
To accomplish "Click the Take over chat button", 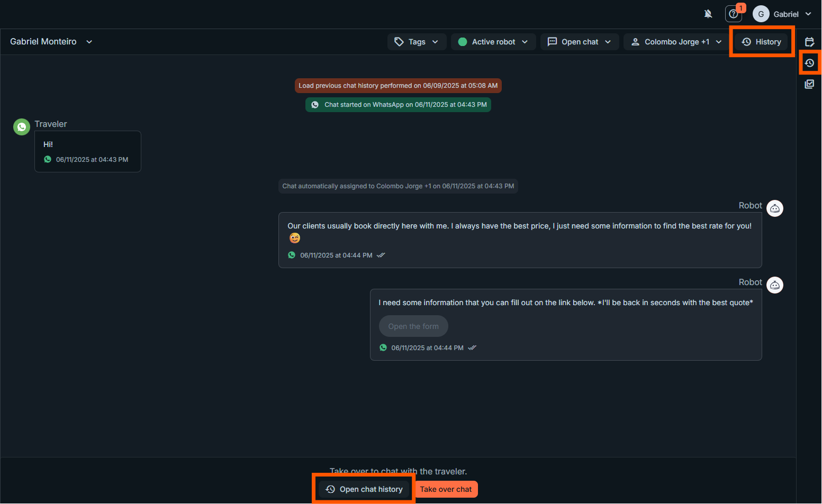I will point(446,489).
